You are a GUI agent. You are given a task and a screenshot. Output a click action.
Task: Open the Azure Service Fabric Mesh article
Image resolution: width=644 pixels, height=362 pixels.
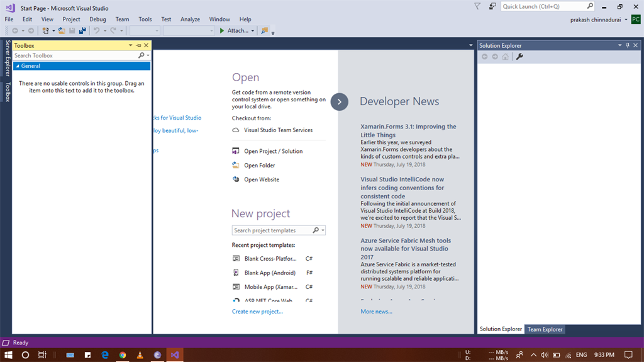pyautogui.click(x=406, y=249)
